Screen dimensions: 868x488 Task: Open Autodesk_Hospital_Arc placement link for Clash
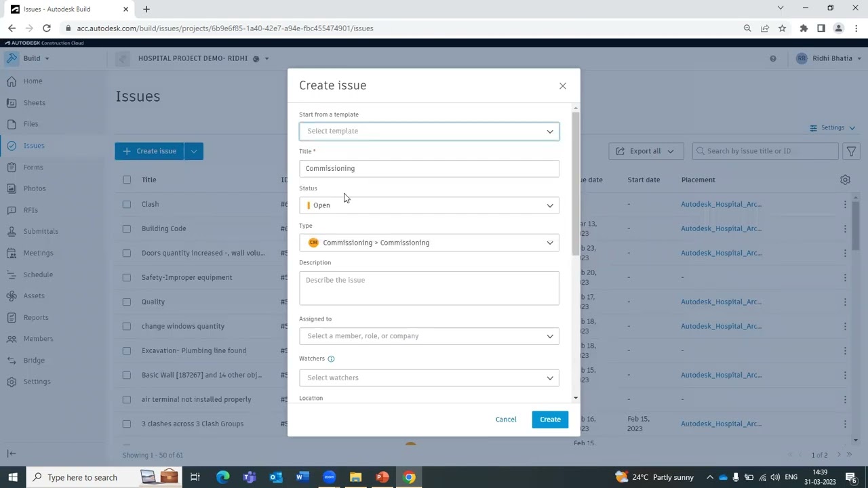[x=721, y=204]
